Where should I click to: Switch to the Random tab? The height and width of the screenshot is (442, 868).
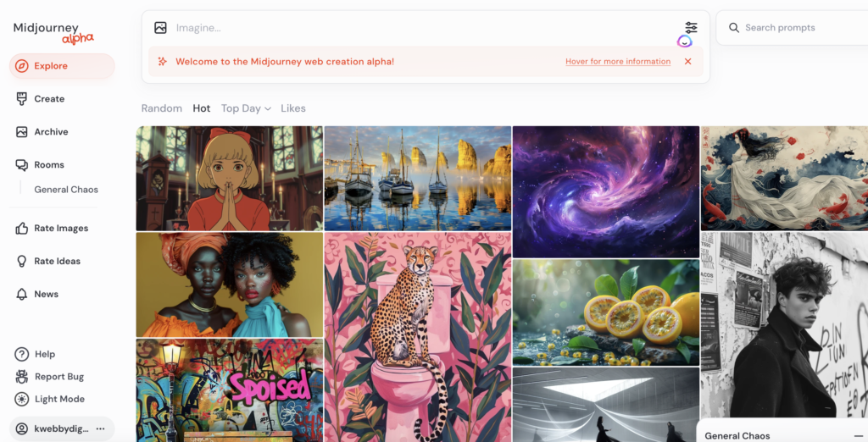162,108
